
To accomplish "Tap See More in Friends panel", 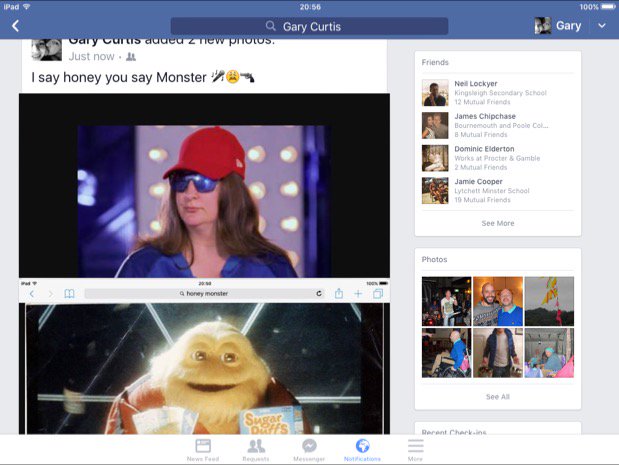I will click(498, 223).
